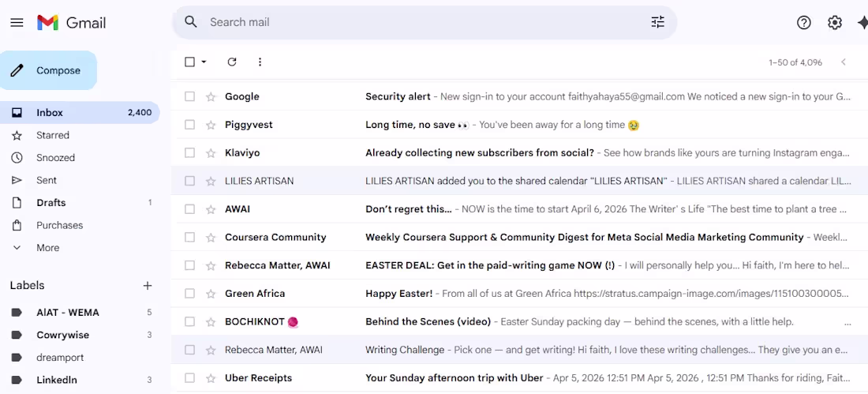Open the Support help icon
The image size is (868, 394).
tap(804, 23)
